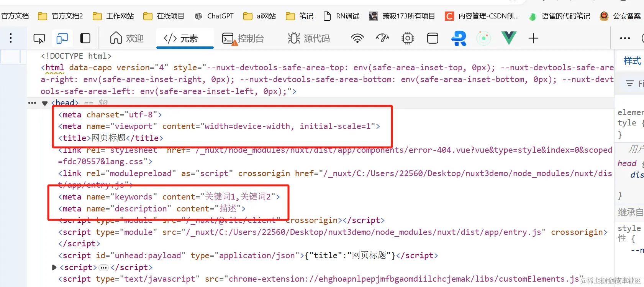
Task: Select the meta name="keywords" line
Action: pos(169,197)
